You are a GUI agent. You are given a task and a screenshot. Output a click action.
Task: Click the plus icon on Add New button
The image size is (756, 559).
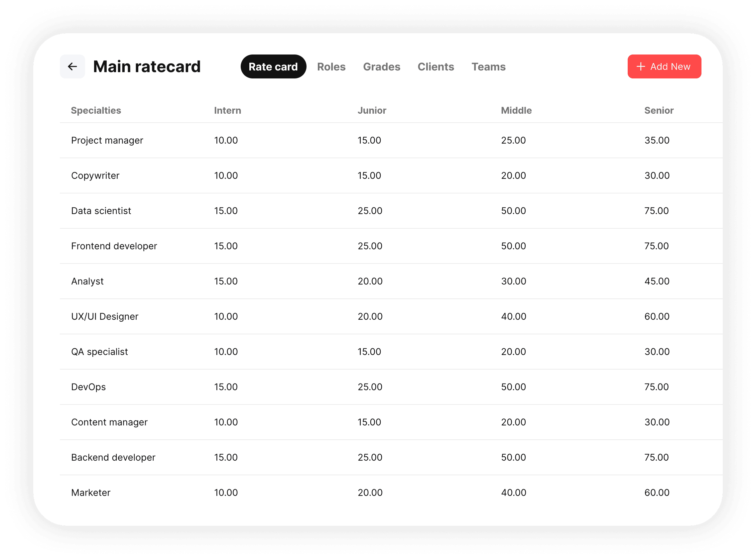pos(641,66)
